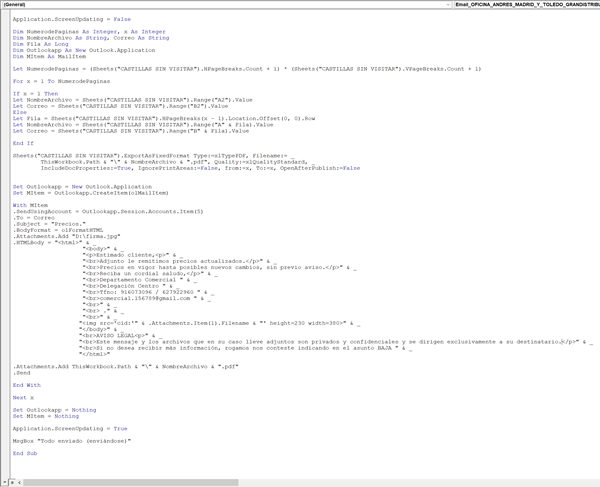Click the 'Precios en vigor hasta posibles' line

(220, 267)
